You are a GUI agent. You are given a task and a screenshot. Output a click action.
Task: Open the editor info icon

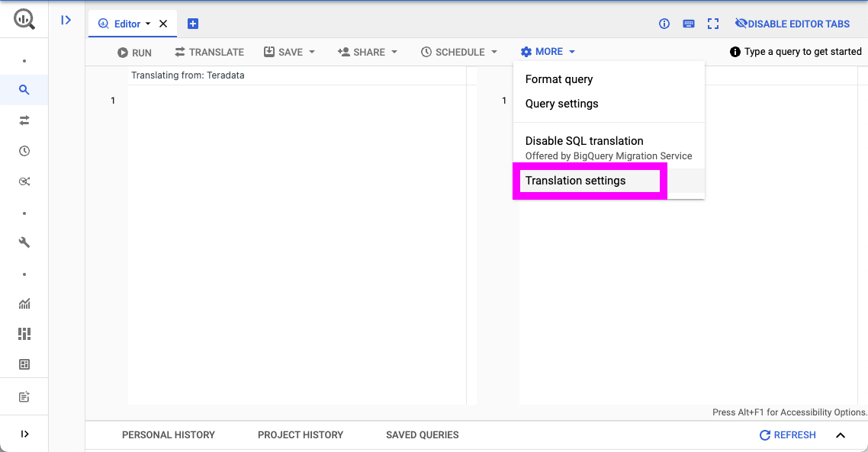click(x=664, y=24)
